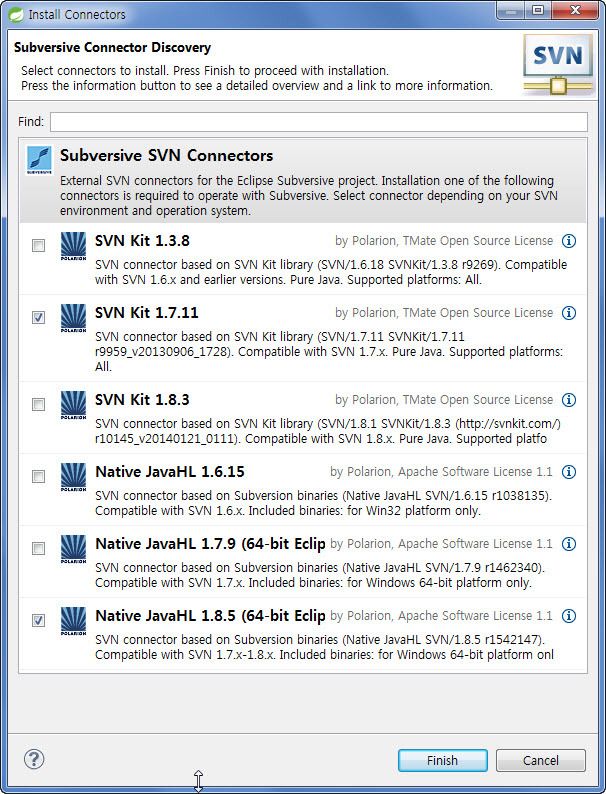Open help via question mark icon

pos(34,759)
